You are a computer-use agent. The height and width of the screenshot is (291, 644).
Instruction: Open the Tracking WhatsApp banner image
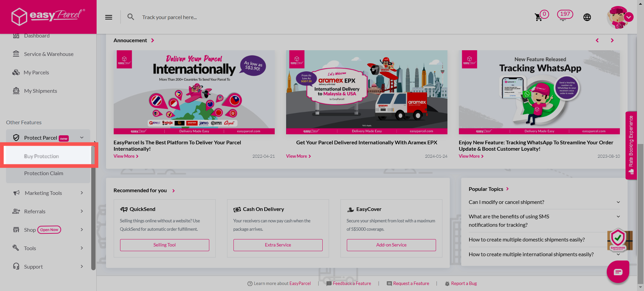(539, 92)
